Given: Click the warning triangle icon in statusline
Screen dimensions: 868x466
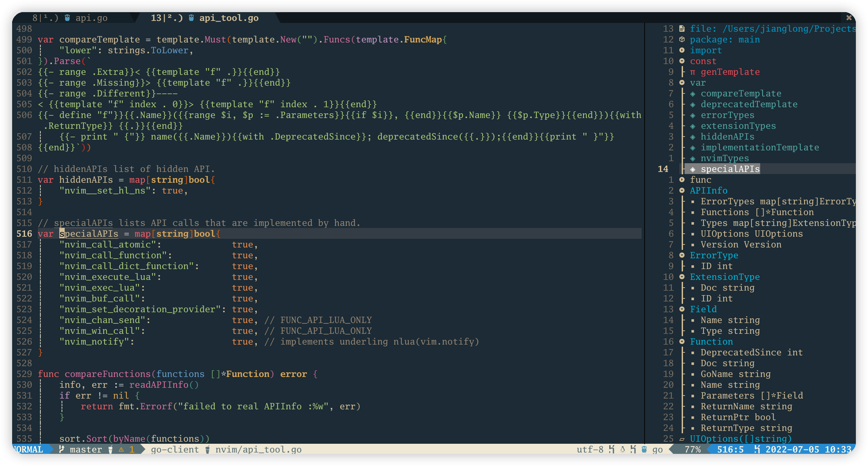Looking at the screenshot, I should click(121, 449).
